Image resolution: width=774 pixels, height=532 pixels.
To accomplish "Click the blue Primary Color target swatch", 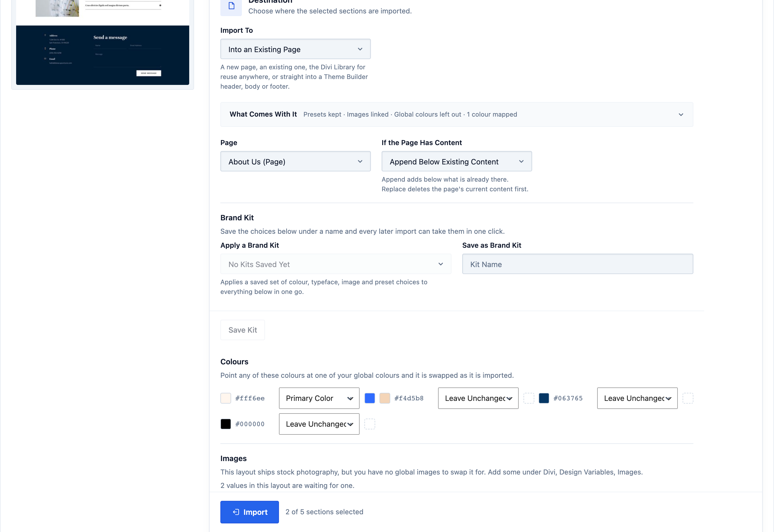I will [370, 398].
